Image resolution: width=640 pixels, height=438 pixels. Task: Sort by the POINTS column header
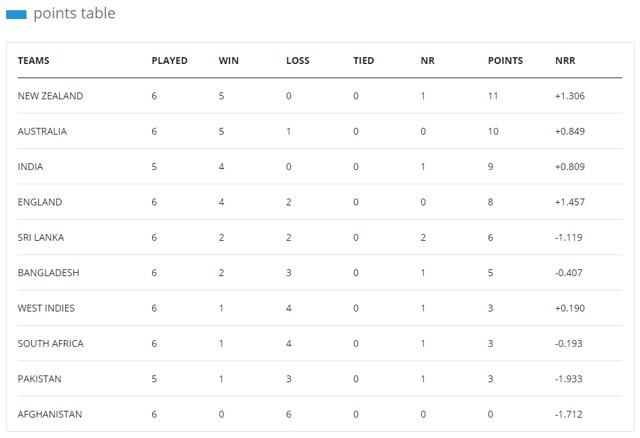(x=505, y=61)
